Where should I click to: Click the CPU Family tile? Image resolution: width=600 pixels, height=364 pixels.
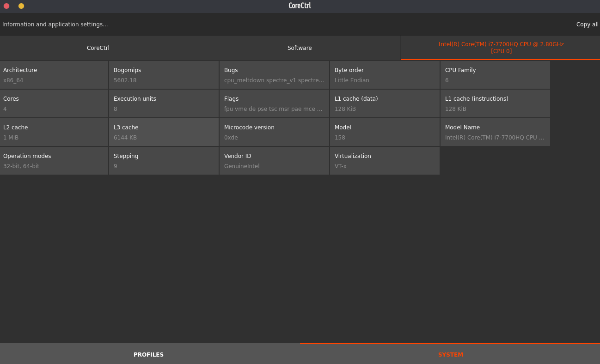pyautogui.click(x=495, y=75)
